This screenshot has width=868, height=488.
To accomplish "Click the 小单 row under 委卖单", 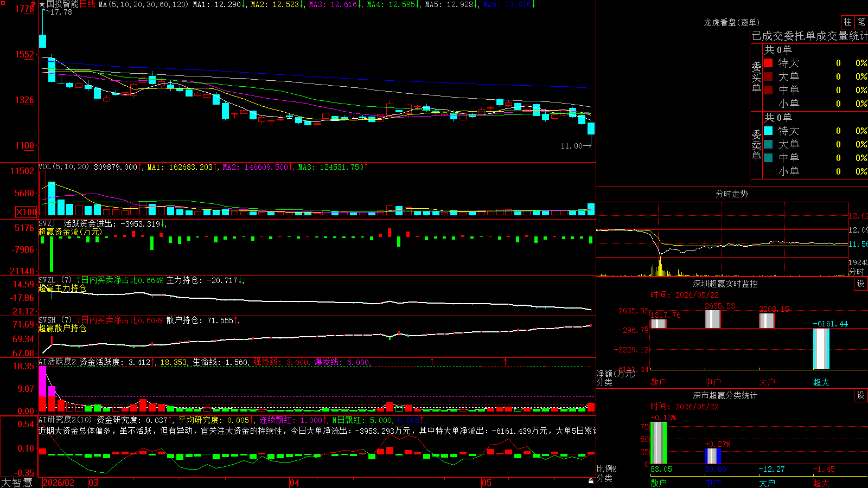I will point(815,171).
